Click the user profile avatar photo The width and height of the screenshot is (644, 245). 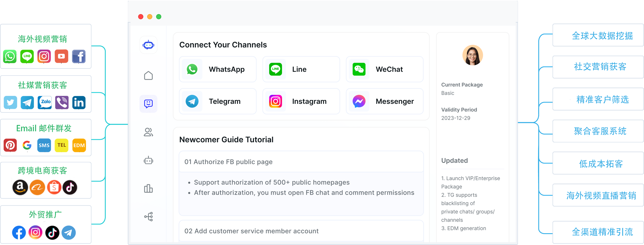click(x=473, y=55)
